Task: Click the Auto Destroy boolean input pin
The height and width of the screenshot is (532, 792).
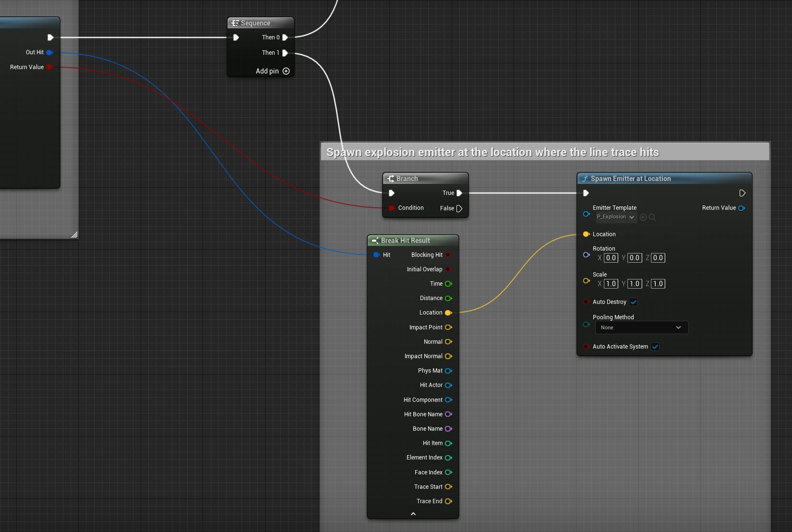Action: 586,302
